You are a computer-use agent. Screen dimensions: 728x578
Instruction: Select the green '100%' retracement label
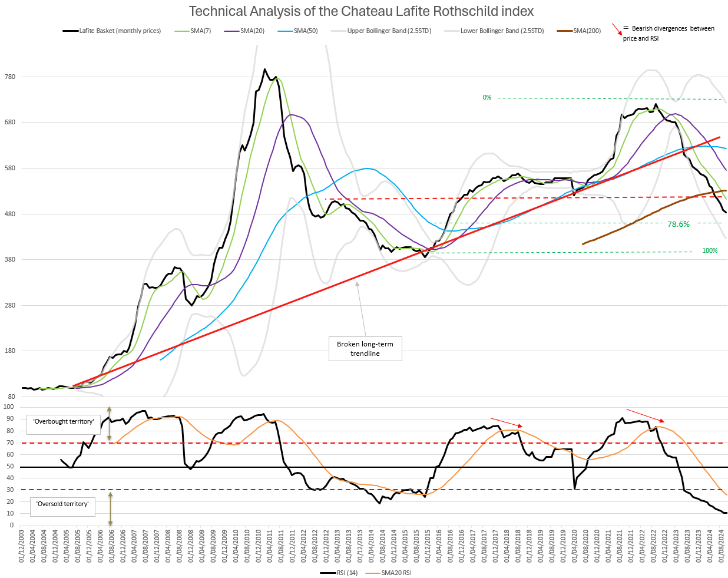(710, 250)
